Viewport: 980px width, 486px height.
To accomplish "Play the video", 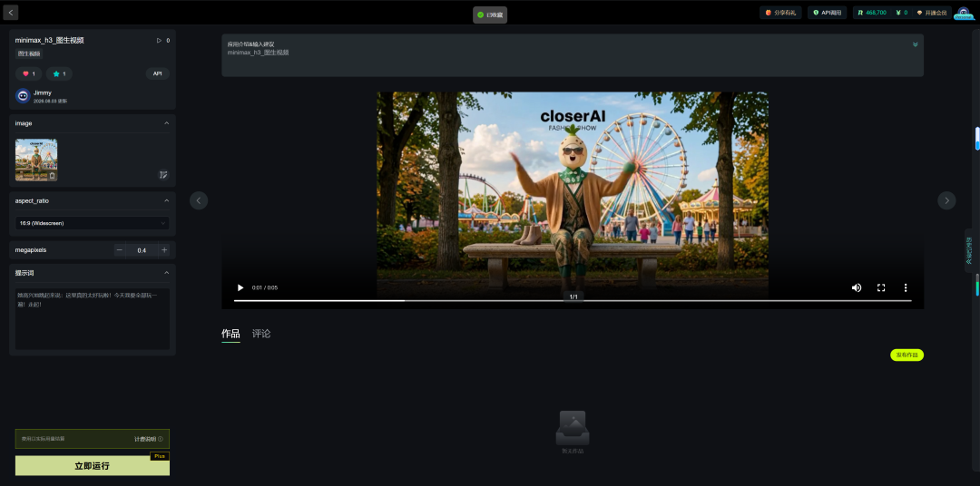I will [240, 287].
